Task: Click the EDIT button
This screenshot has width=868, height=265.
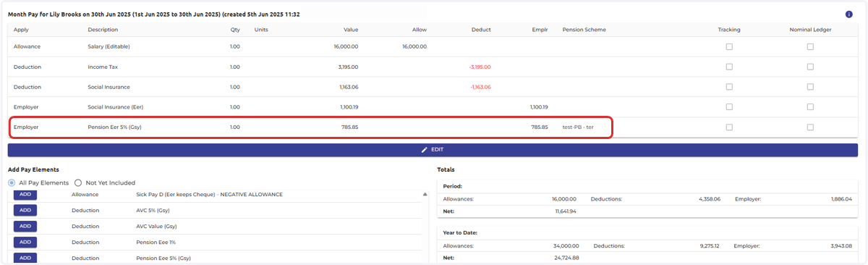Action: click(x=433, y=150)
